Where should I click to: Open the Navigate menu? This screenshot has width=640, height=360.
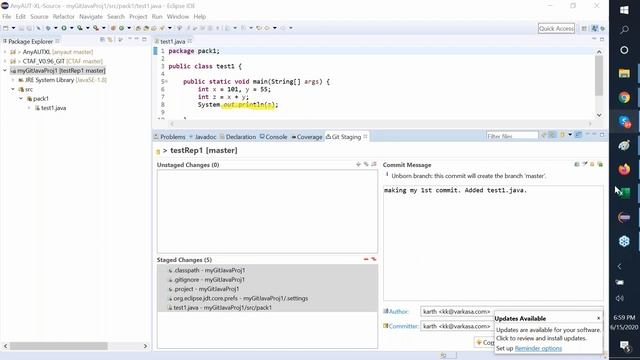[x=91, y=17]
